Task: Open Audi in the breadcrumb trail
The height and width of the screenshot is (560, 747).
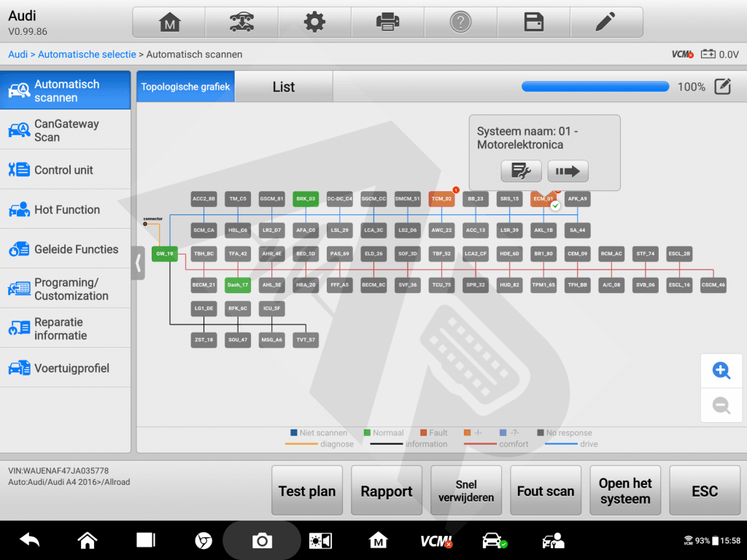Action: coord(17,54)
